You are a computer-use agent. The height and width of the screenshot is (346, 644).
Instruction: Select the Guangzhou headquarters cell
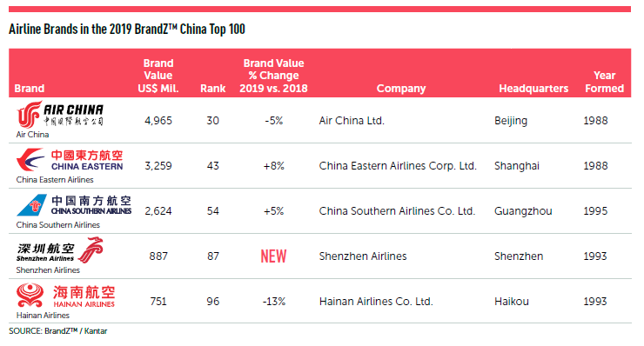point(523,211)
